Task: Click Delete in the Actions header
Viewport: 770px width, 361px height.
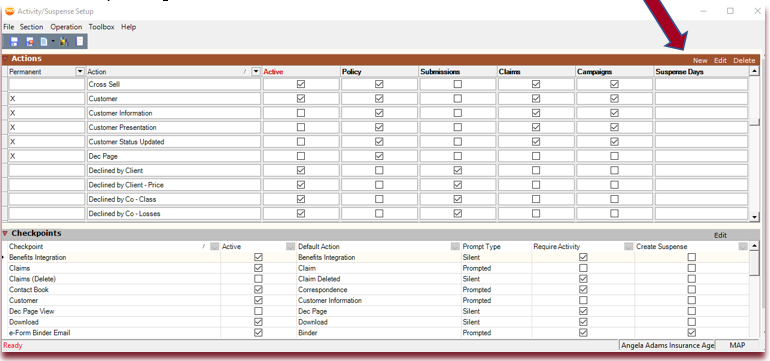Action: click(744, 60)
